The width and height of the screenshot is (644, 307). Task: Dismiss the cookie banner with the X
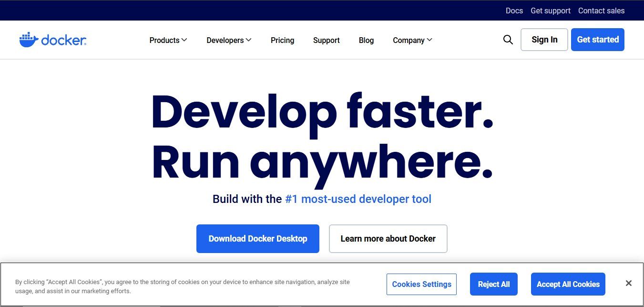pos(628,283)
